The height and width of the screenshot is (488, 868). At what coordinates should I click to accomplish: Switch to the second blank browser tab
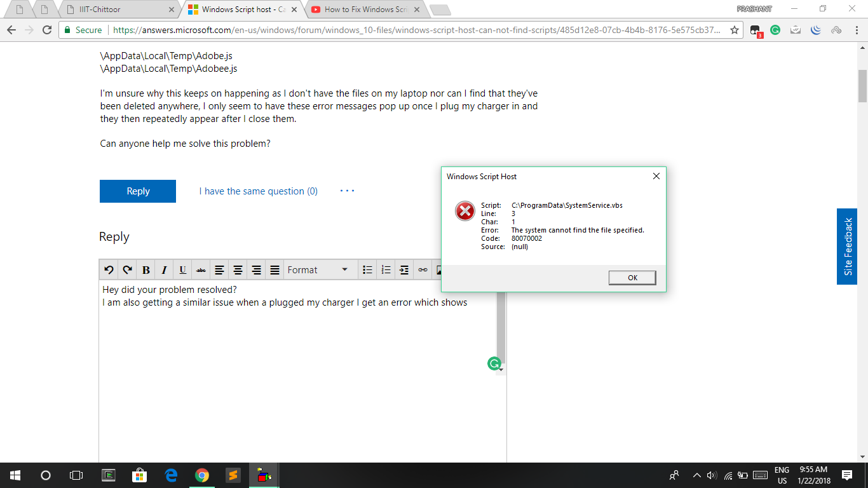tap(44, 10)
